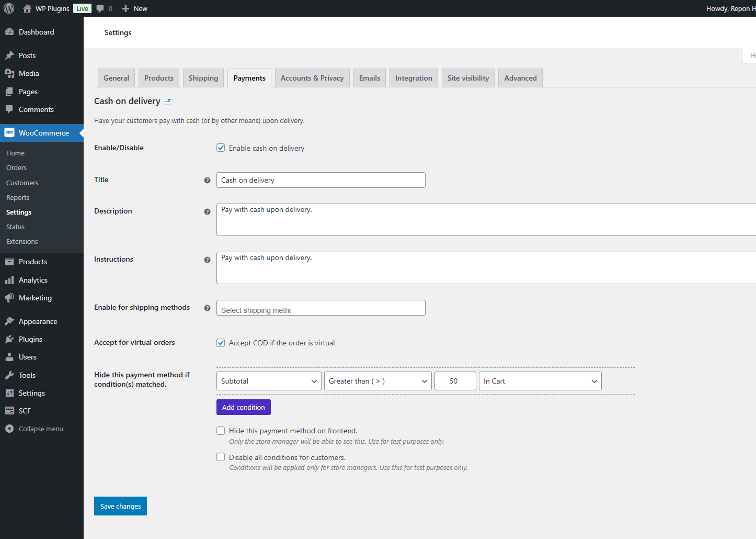756x539 pixels.
Task: Switch to the Advanced tab
Action: (520, 78)
